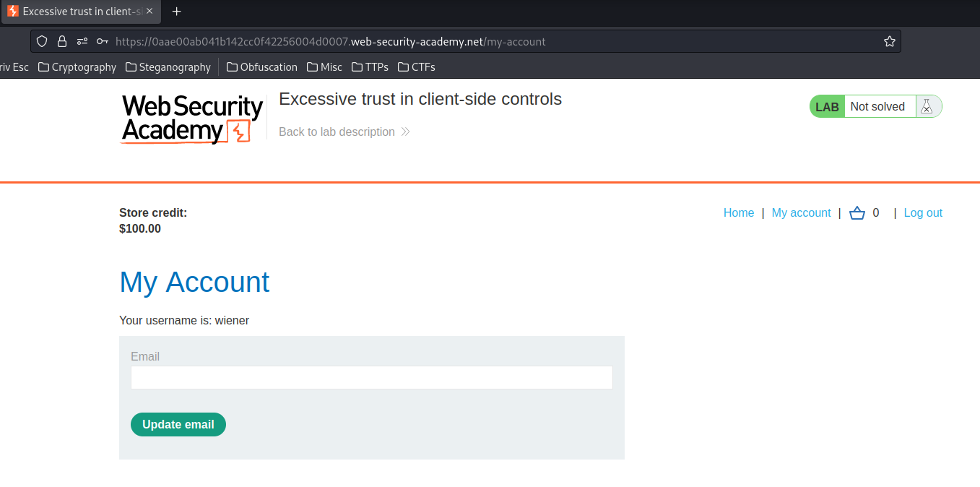Click the basket item count 0

point(876,213)
